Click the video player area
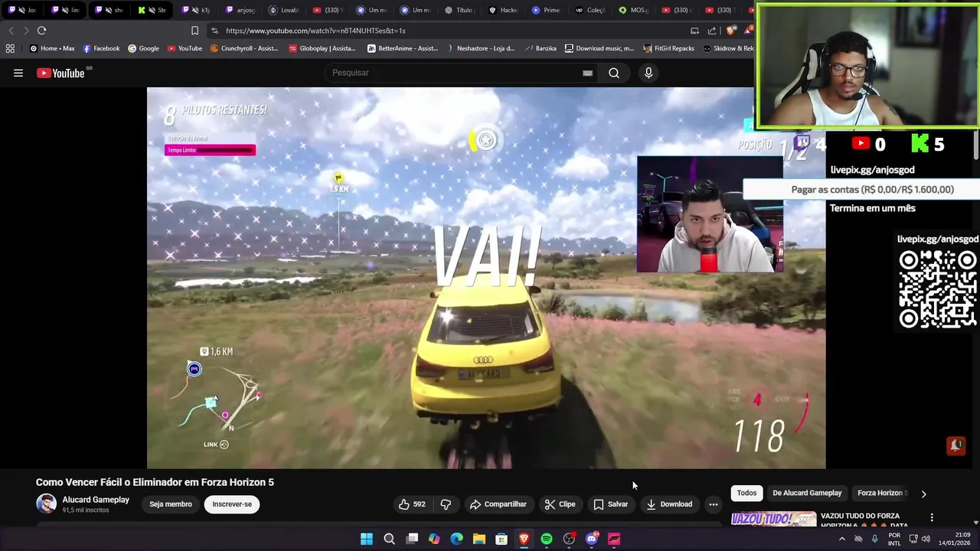Screen dimensions: 980x551 click(486, 278)
